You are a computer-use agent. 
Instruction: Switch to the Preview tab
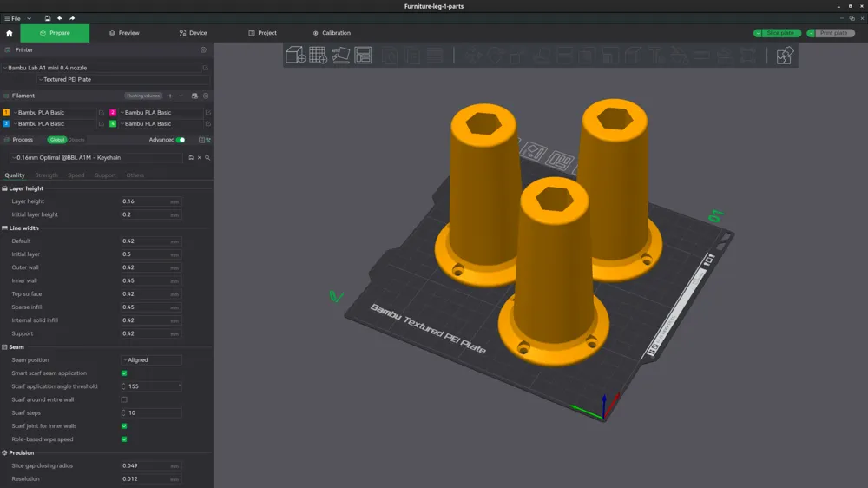124,33
